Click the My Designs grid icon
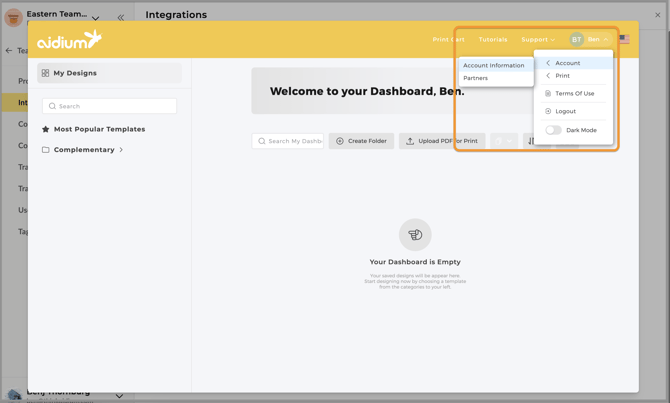This screenshot has height=403, width=670. pos(46,73)
